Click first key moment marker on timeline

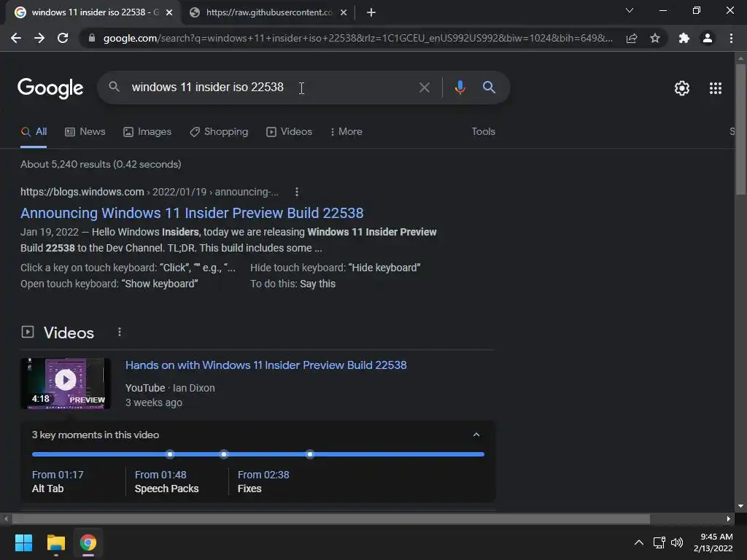(170, 454)
